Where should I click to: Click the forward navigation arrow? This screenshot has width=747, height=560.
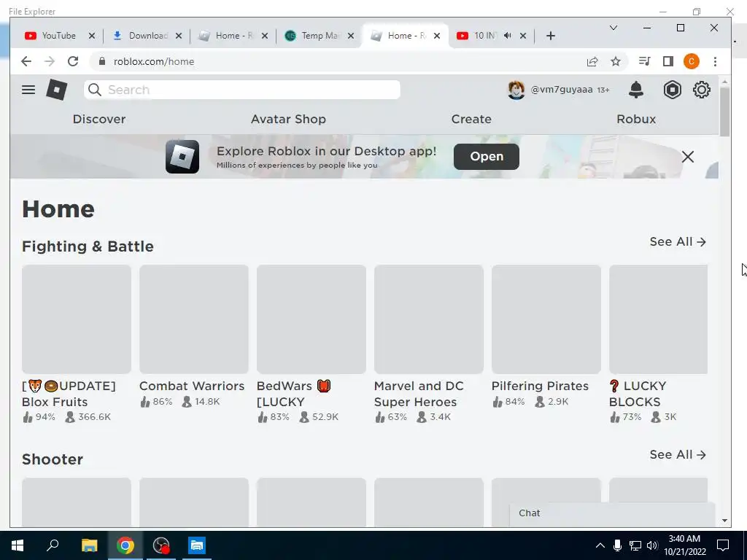(x=50, y=61)
